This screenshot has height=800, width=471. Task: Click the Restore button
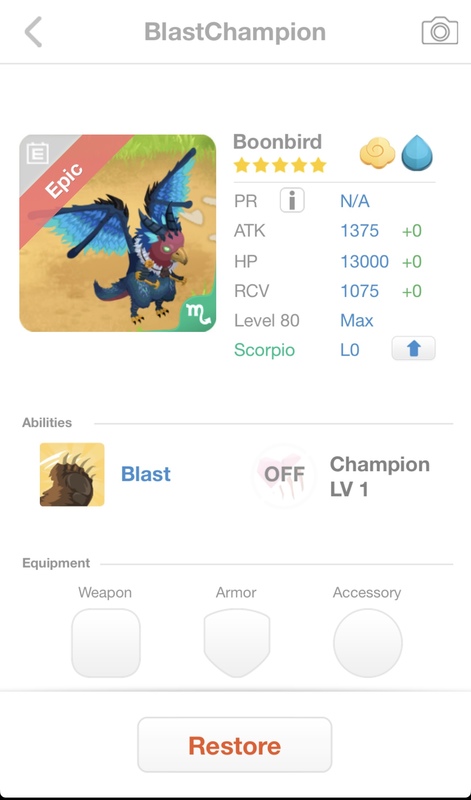(235, 745)
